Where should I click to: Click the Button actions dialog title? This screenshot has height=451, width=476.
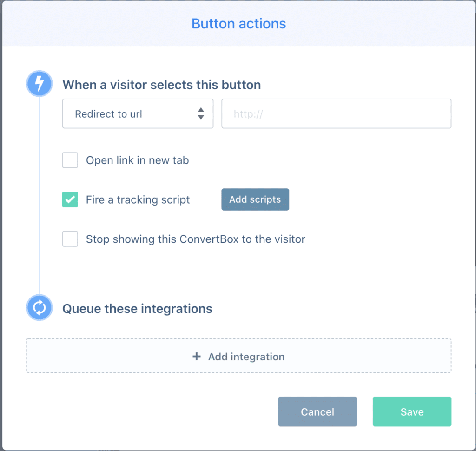click(238, 24)
